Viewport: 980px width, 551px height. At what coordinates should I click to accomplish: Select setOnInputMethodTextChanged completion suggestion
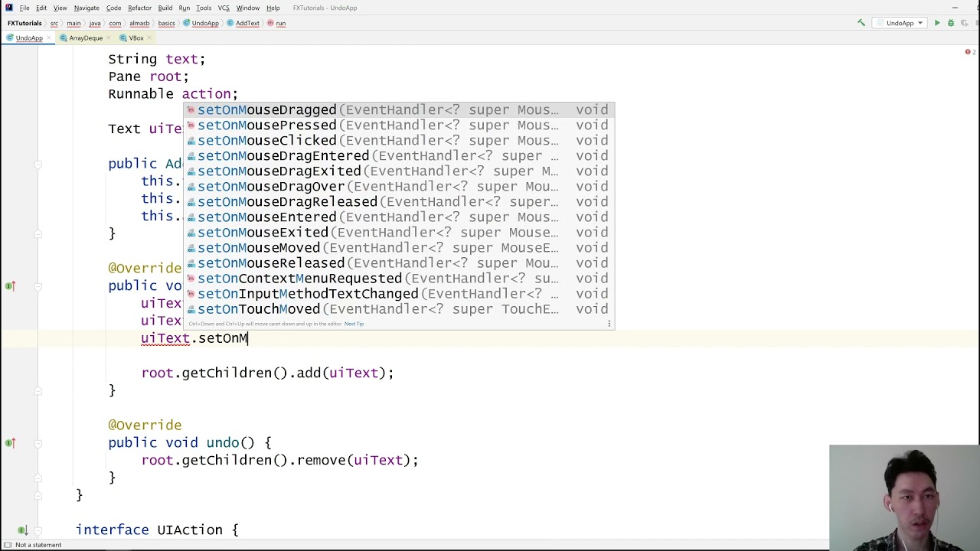click(398, 294)
